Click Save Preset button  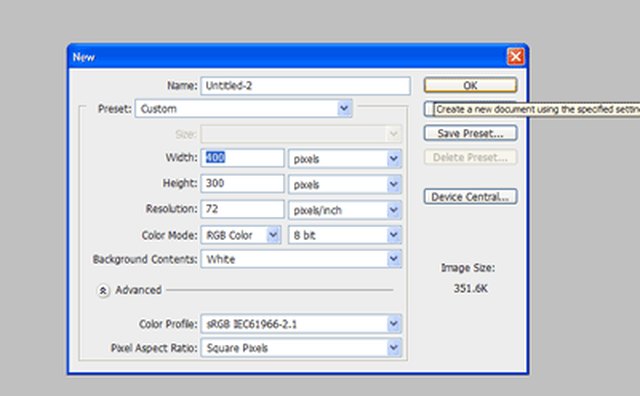[470, 133]
